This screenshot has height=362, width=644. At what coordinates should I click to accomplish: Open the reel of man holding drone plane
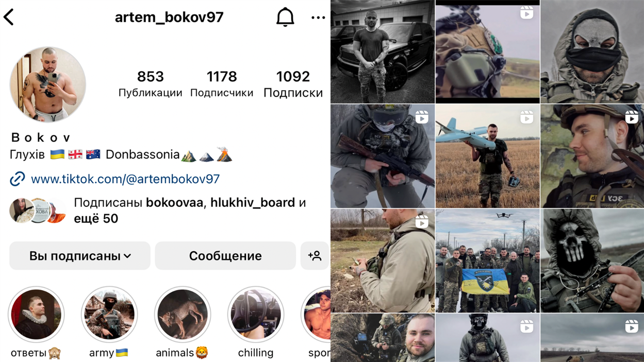[487, 156]
